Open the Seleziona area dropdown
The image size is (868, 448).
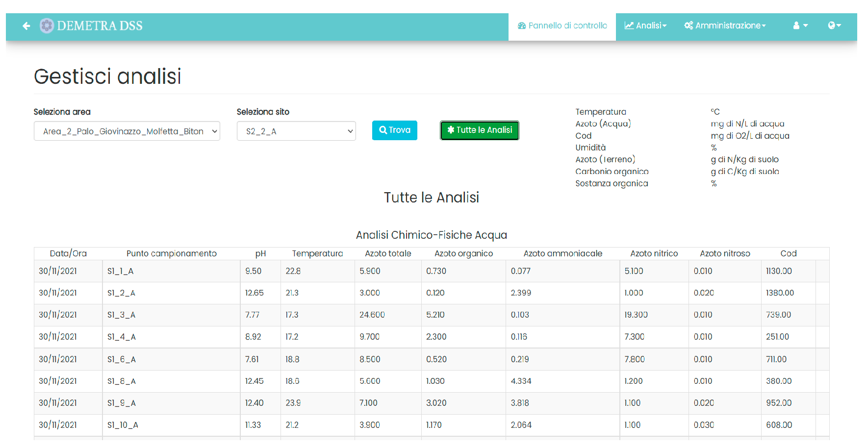point(127,131)
